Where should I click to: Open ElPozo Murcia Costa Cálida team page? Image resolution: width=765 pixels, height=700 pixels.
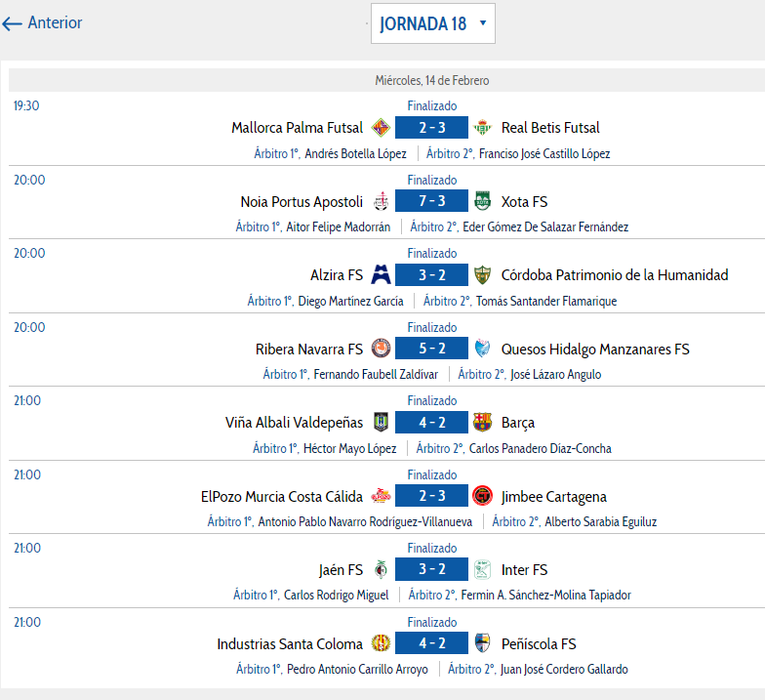(282, 496)
